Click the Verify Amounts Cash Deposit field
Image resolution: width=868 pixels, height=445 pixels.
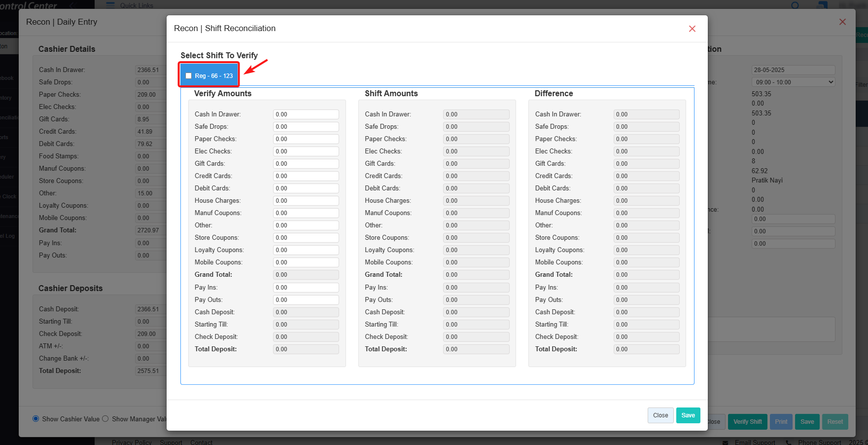[x=306, y=312]
